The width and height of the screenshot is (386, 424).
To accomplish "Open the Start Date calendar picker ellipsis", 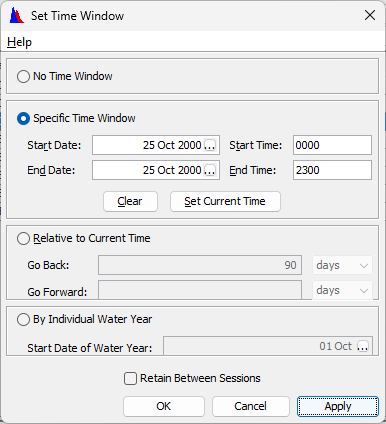I will [x=210, y=145].
